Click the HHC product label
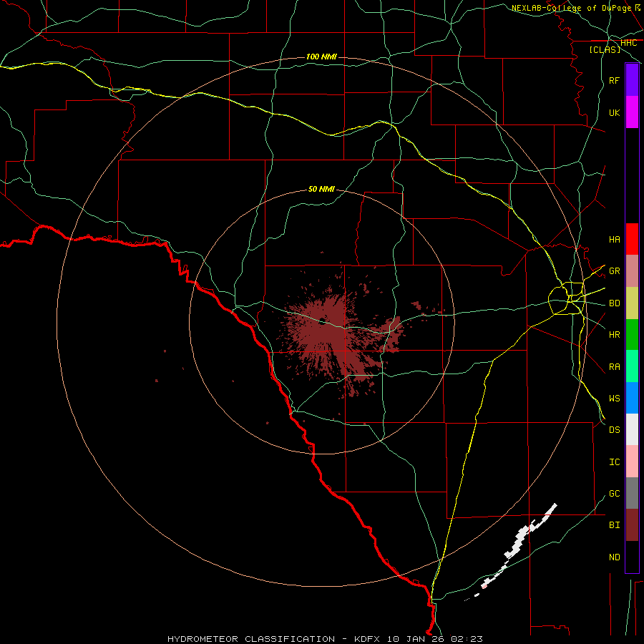The width and height of the screenshot is (644, 644). (628, 43)
